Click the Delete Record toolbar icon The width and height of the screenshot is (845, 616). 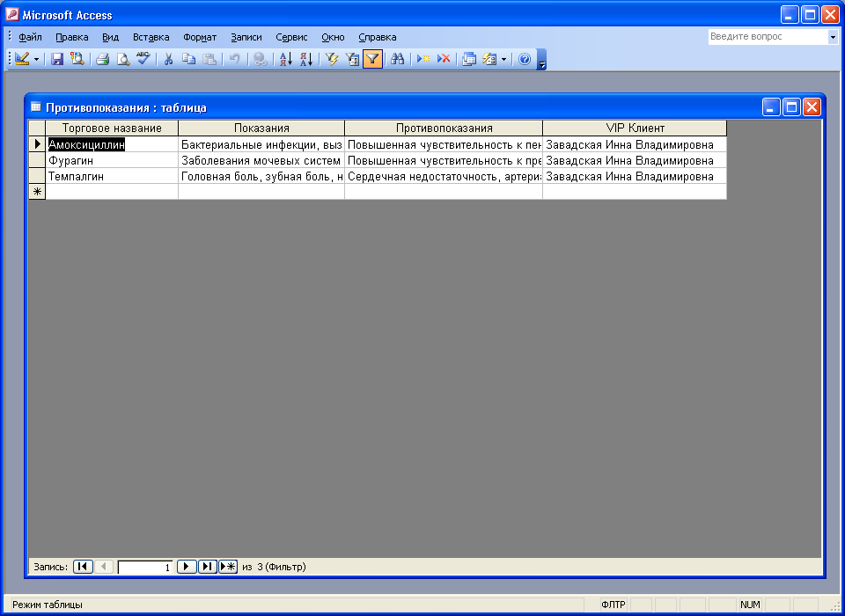(444, 59)
